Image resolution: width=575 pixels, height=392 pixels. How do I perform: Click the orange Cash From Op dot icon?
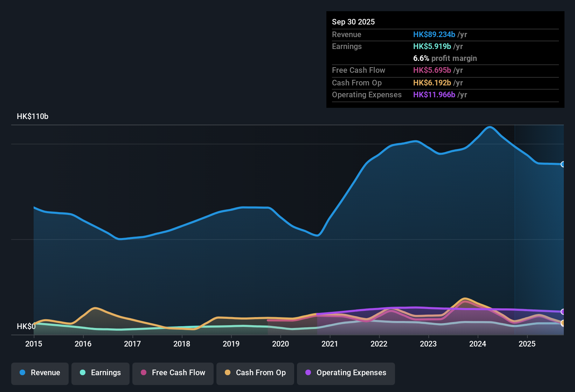228,373
